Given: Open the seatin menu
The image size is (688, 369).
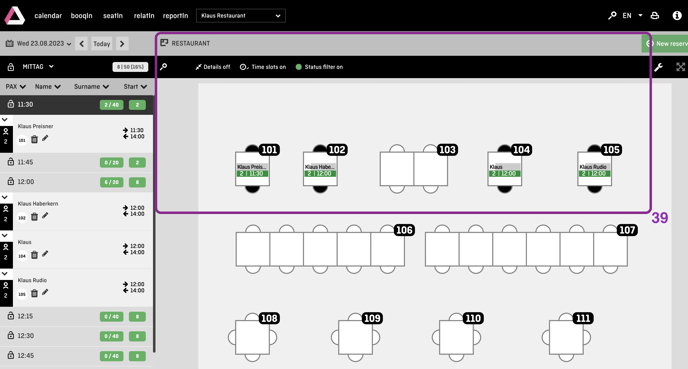Looking at the screenshot, I should pos(113,16).
